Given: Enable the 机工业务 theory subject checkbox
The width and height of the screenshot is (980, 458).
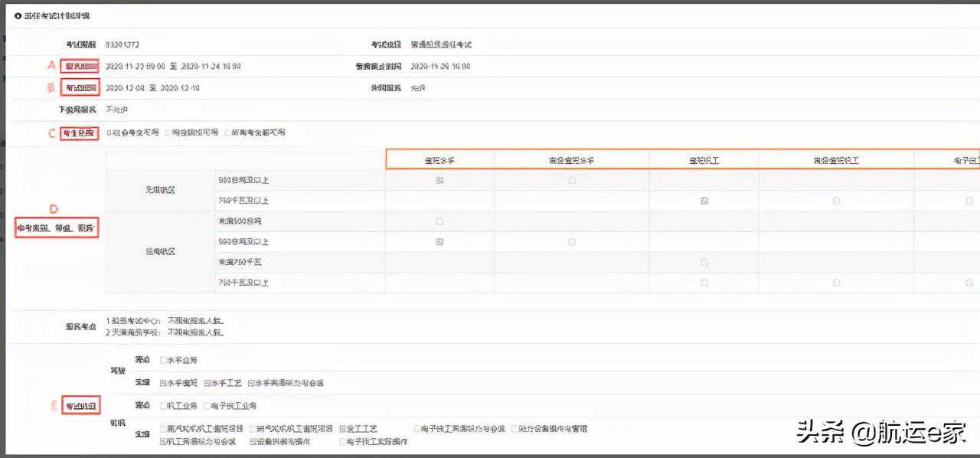Looking at the screenshot, I should pos(163,406).
